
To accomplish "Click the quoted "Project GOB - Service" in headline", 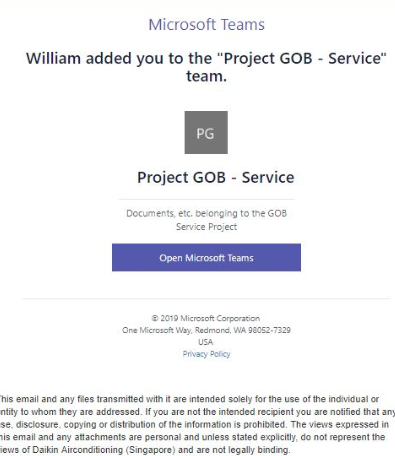I will pos(301,58).
